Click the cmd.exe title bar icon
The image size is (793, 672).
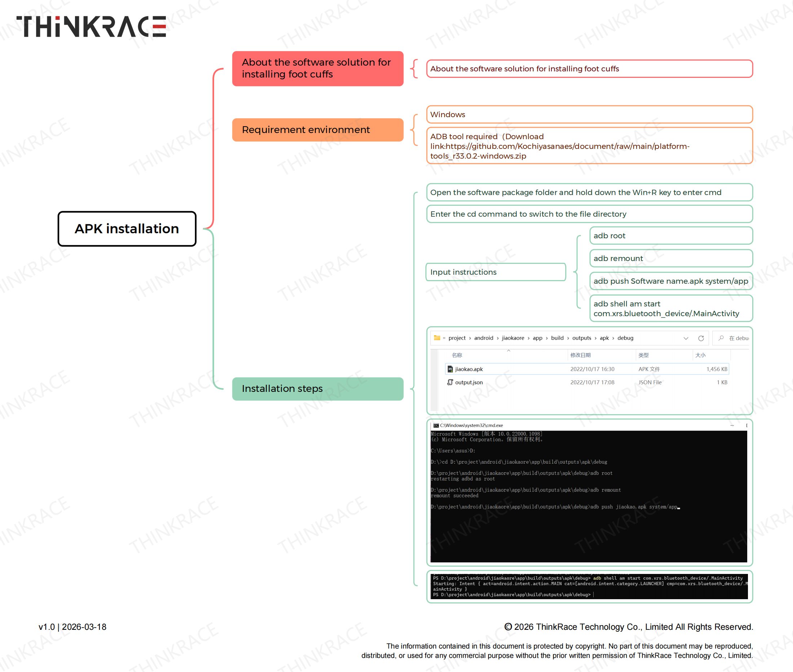[x=436, y=425]
